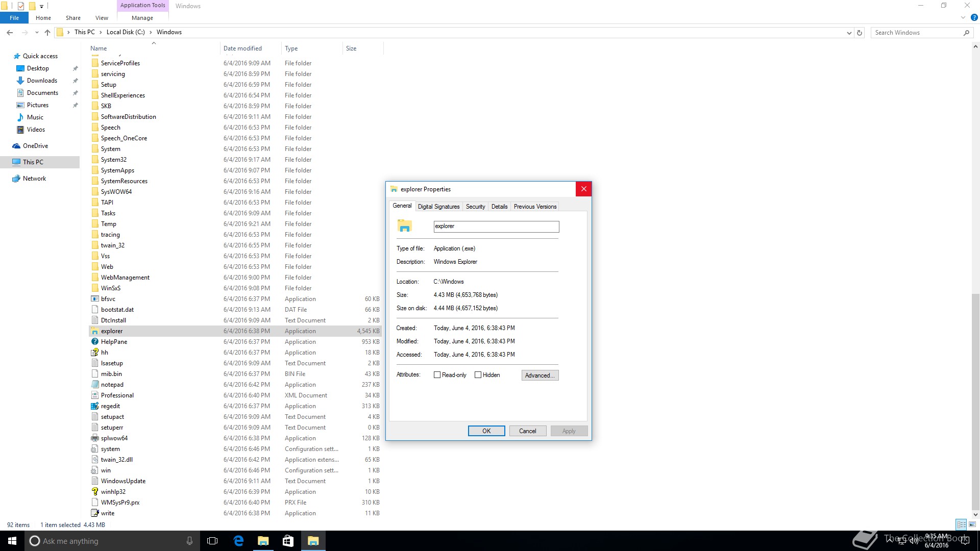Select the splwow64 printer icon

click(x=94, y=438)
